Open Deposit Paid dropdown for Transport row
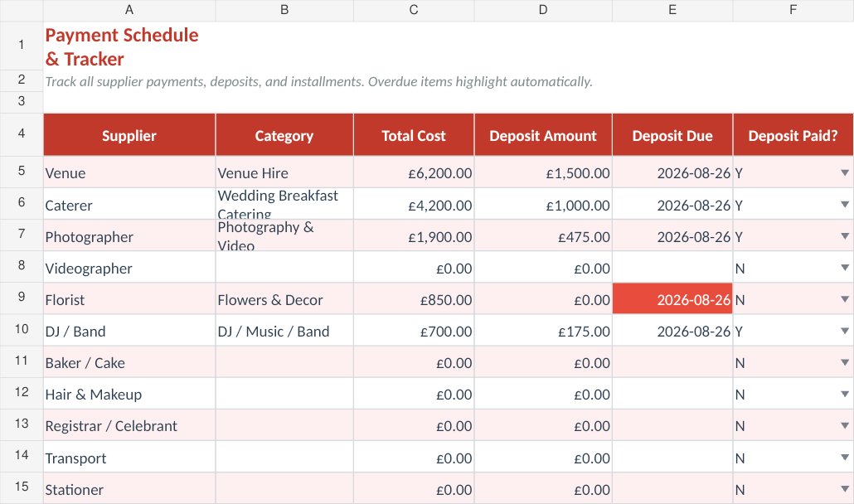The image size is (854, 504). [845, 458]
